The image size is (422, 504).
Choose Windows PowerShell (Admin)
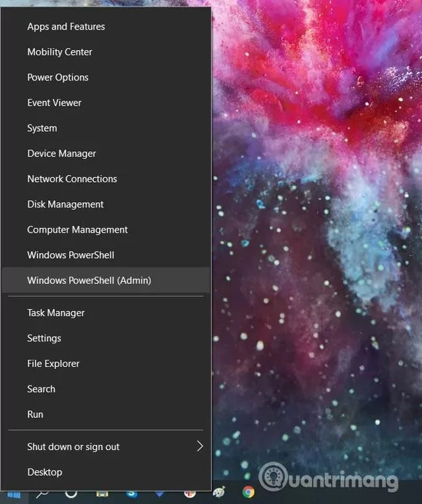105,280
